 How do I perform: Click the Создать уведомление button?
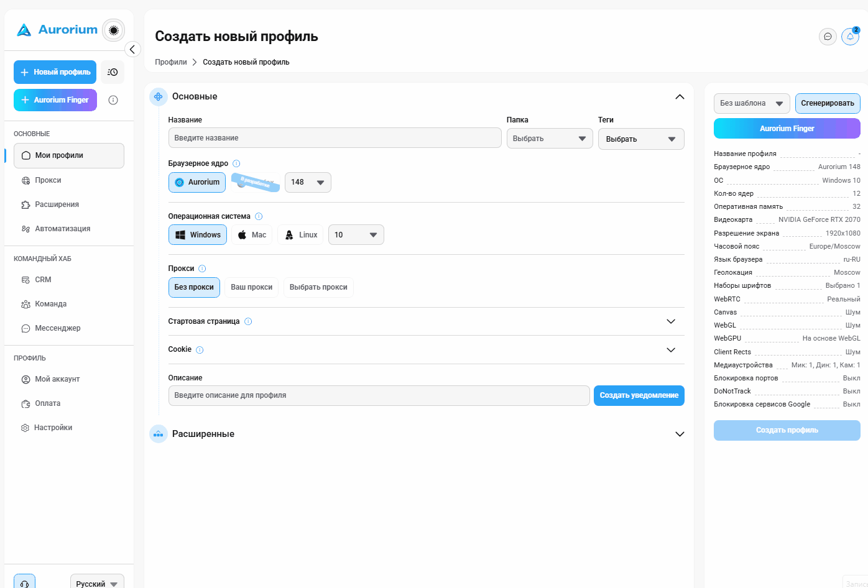[639, 395]
